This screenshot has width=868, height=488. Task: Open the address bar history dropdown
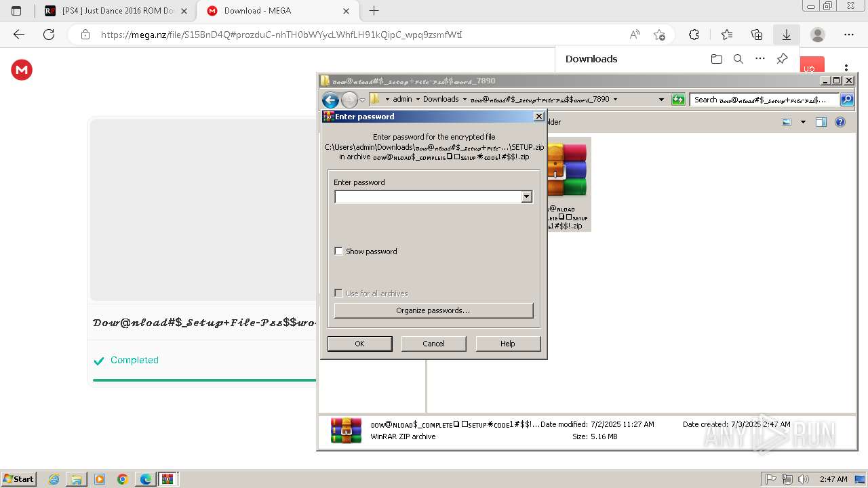[661, 100]
